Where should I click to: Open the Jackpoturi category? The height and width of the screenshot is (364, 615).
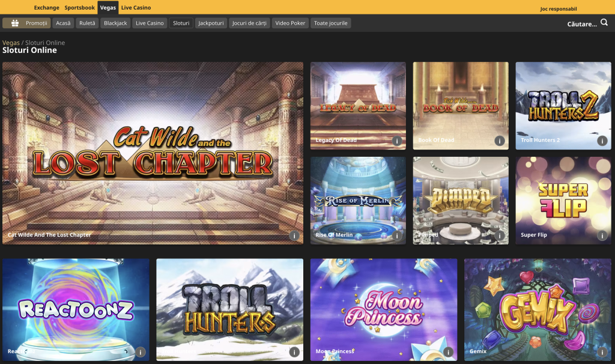[211, 23]
